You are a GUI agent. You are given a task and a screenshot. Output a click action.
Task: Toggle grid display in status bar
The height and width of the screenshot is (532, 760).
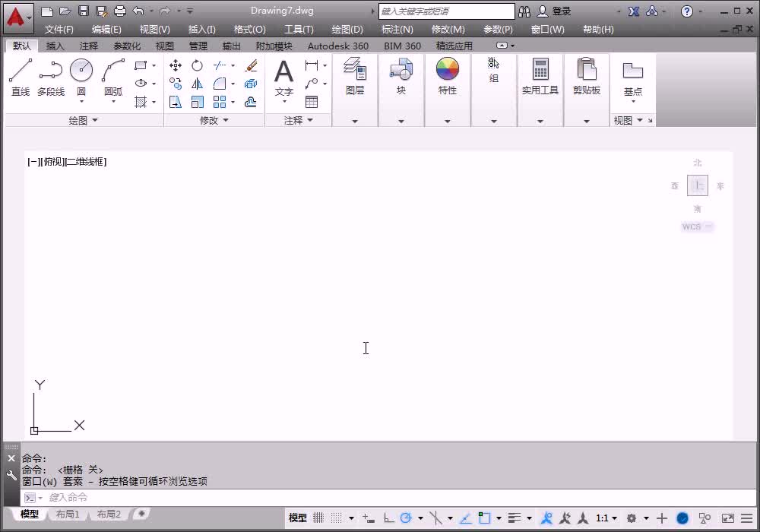pos(318,518)
